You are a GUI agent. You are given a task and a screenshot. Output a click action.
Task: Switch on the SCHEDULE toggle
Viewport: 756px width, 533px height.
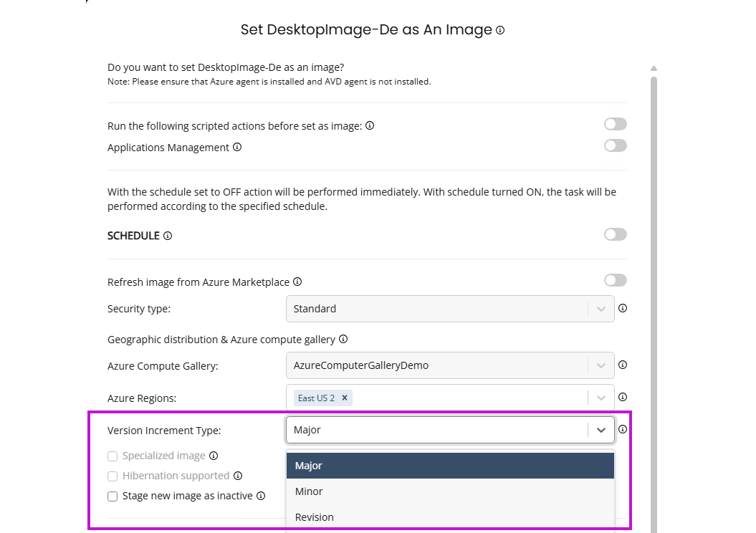(x=615, y=234)
